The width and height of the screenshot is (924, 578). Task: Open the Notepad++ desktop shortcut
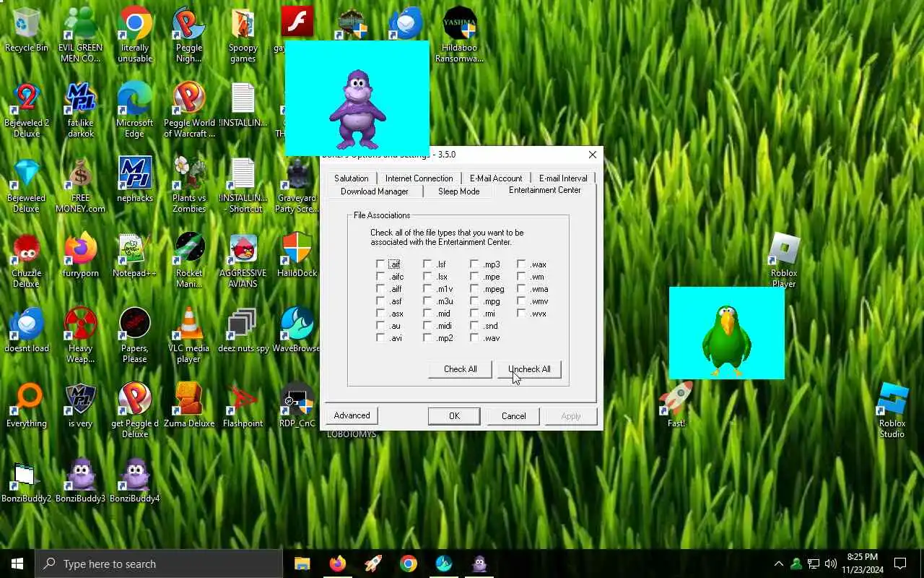[x=135, y=254]
